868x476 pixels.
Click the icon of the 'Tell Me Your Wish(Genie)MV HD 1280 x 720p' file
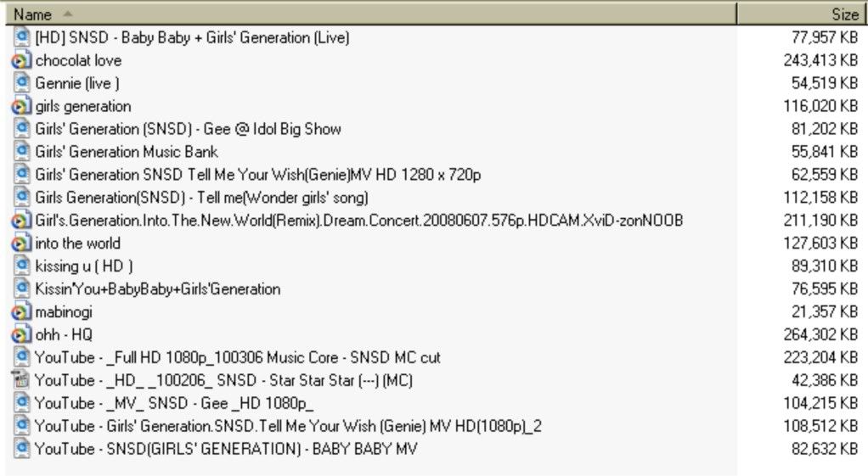(21, 174)
